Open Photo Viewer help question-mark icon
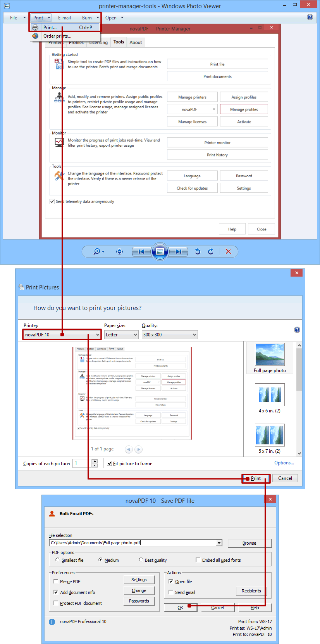Image resolution: width=320 pixels, height=644 pixels. coord(310,17)
